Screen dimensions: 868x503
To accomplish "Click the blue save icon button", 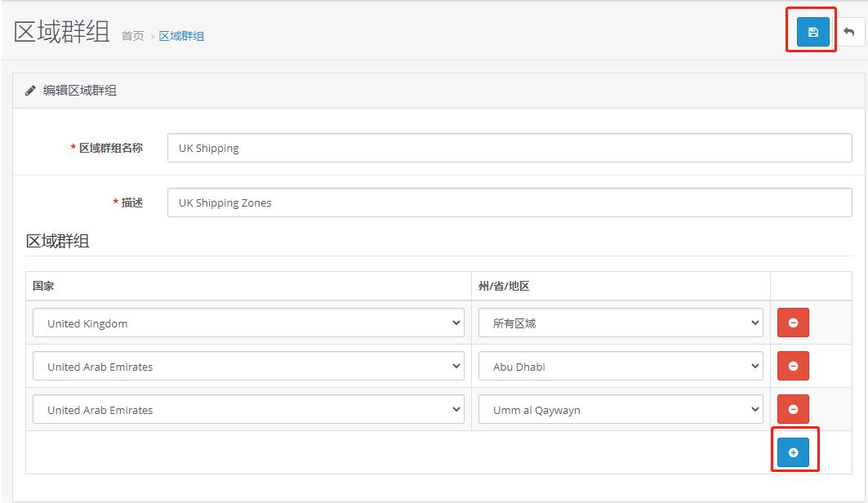I will [x=812, y=32].
